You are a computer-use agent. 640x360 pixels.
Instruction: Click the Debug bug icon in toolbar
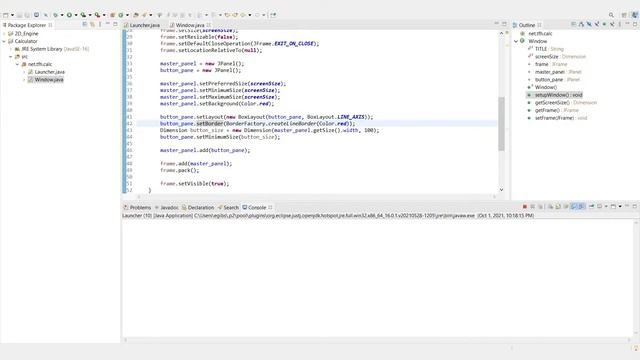click(56, 15)
